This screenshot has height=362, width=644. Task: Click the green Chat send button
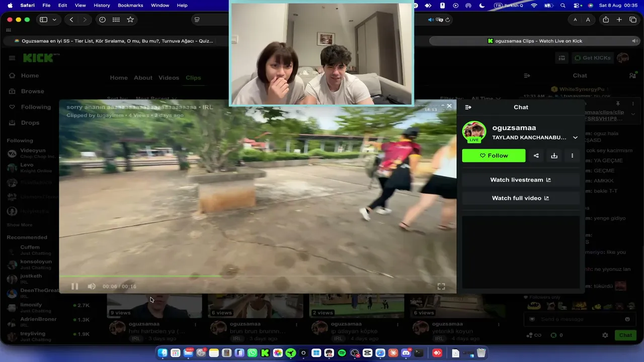625,335
